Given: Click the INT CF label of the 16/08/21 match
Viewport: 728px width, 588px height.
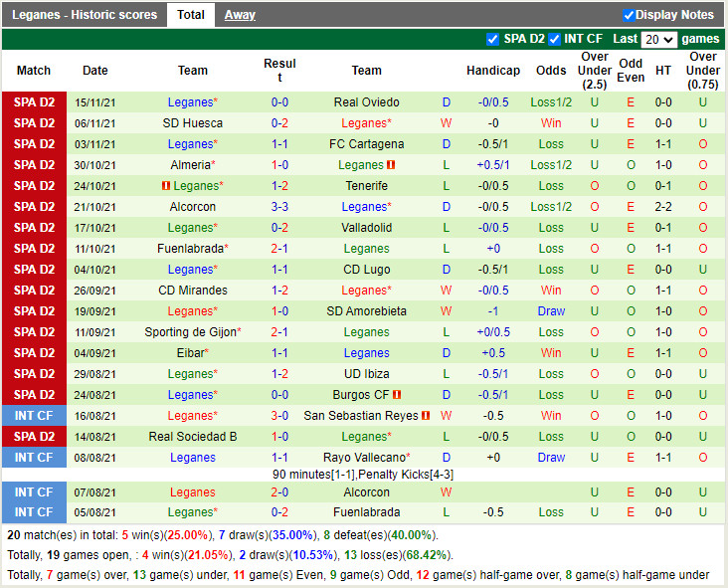Looking at the screenshot, I should coord(34,416).
